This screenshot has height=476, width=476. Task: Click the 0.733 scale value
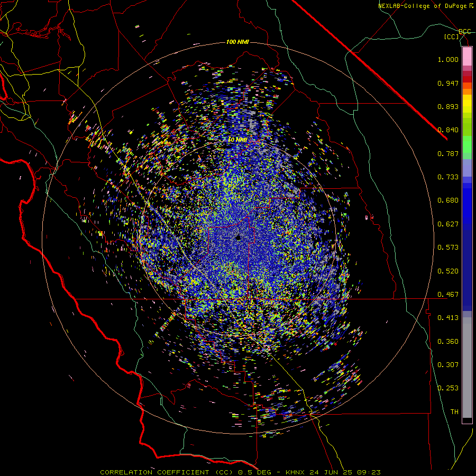pos(448,177)
